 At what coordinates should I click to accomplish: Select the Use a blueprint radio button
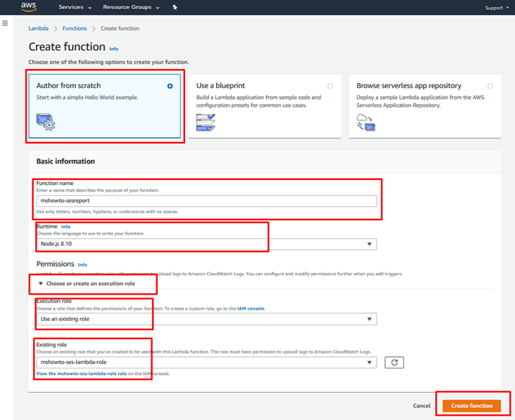click(x=330, y=86)
